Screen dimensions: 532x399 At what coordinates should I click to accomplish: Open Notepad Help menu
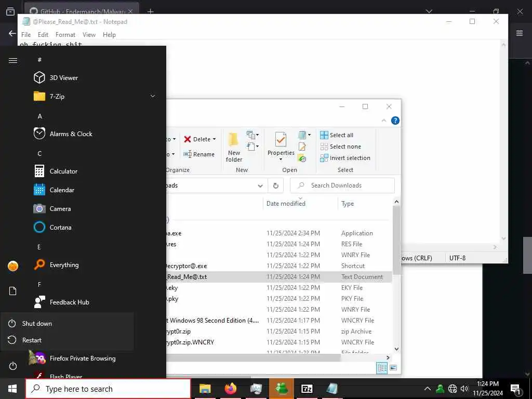[x=109, y=35]
